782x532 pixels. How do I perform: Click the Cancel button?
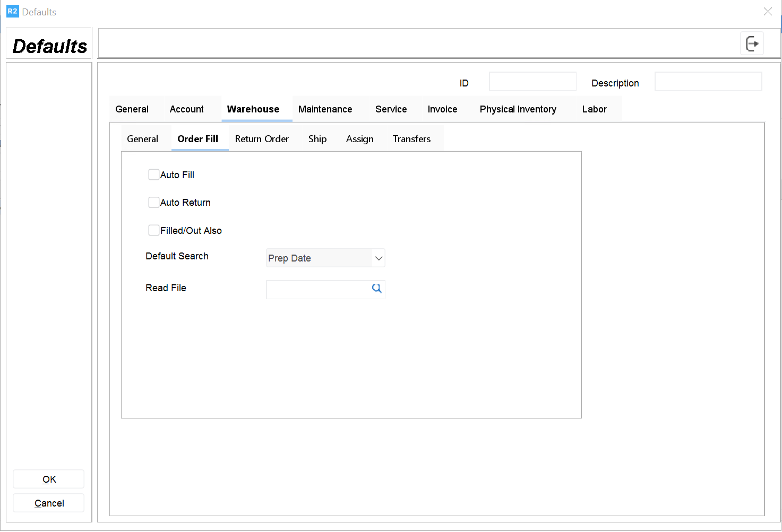49,503
